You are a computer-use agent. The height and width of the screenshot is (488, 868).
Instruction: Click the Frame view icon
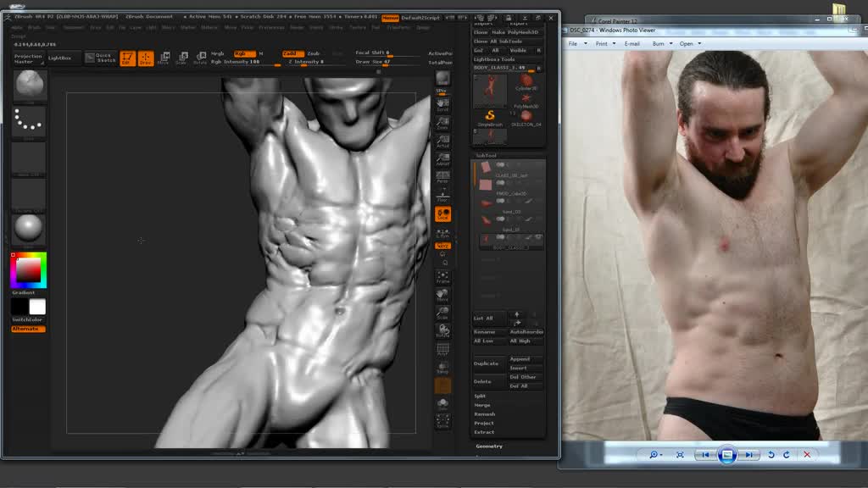click(442, 277)
